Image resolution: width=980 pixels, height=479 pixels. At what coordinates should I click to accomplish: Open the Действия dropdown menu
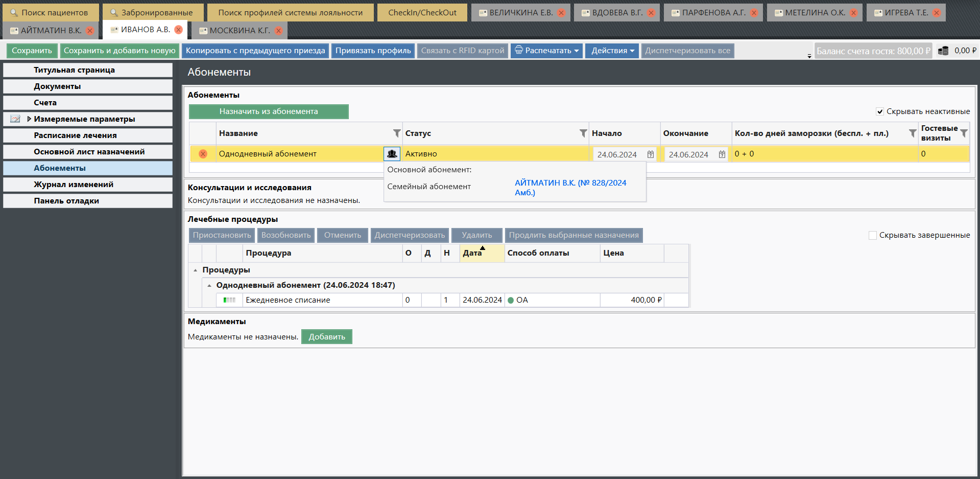click(612, 51)
